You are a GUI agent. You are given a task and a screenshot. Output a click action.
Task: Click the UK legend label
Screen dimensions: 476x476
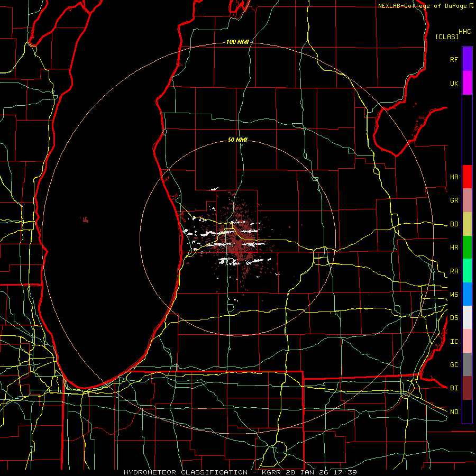[x=454, y=83]
